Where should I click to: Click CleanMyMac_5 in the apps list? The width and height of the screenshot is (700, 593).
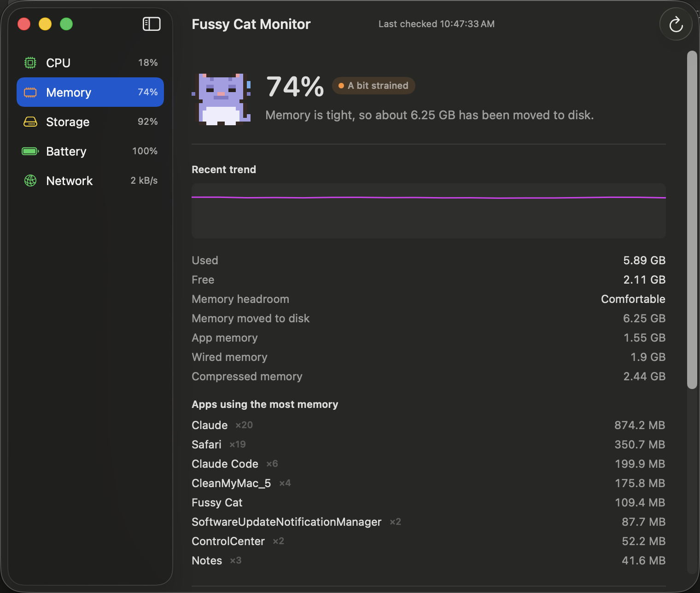[231, 483]
